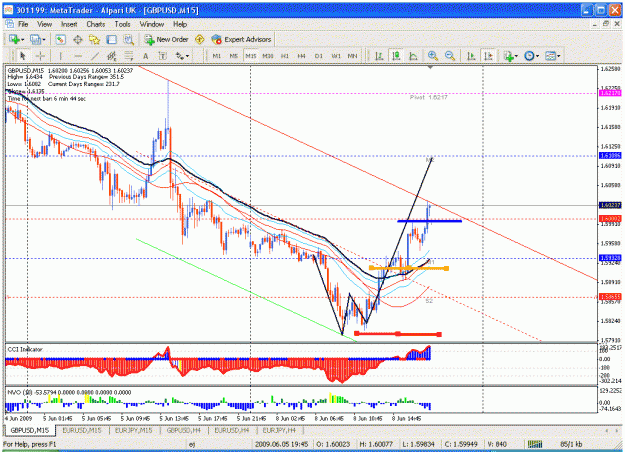Toggle chart Auto Scroll icon
The image size is (625, 452).
click(x=471, y=56)
